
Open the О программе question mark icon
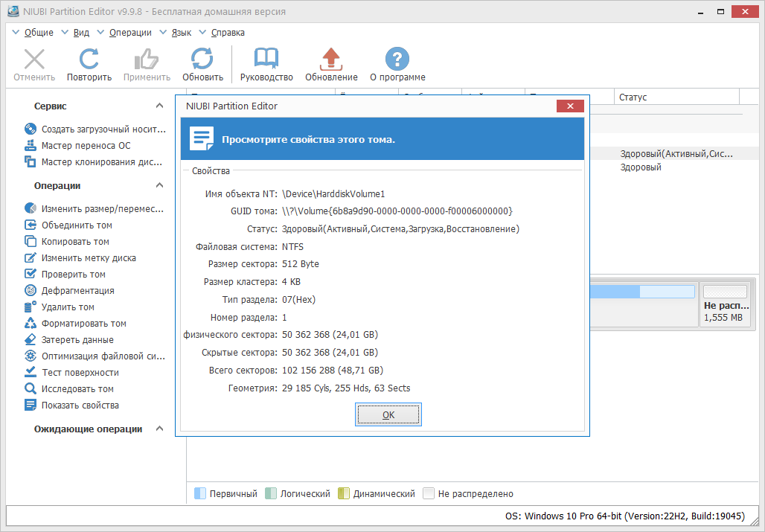click(397, 59)
